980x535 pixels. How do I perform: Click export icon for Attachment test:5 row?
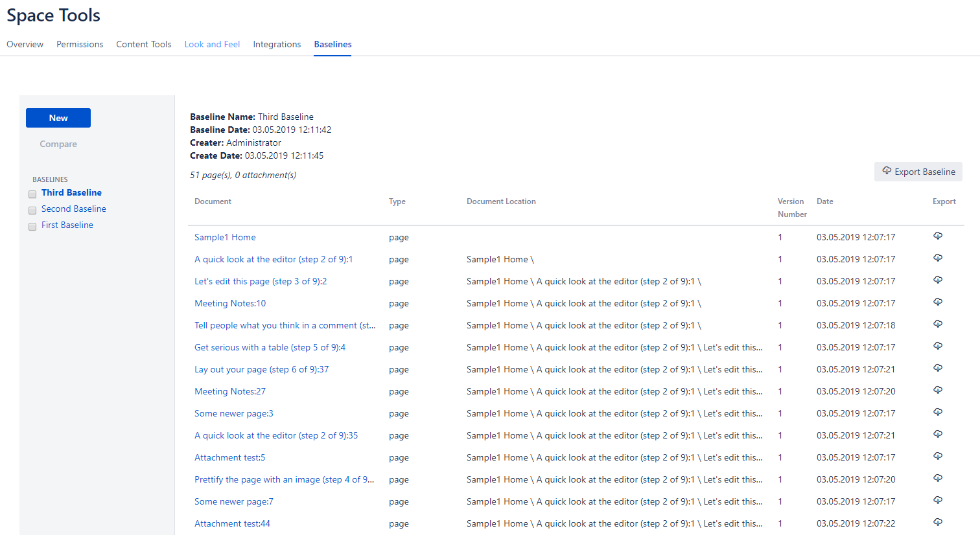coord(937,457)
